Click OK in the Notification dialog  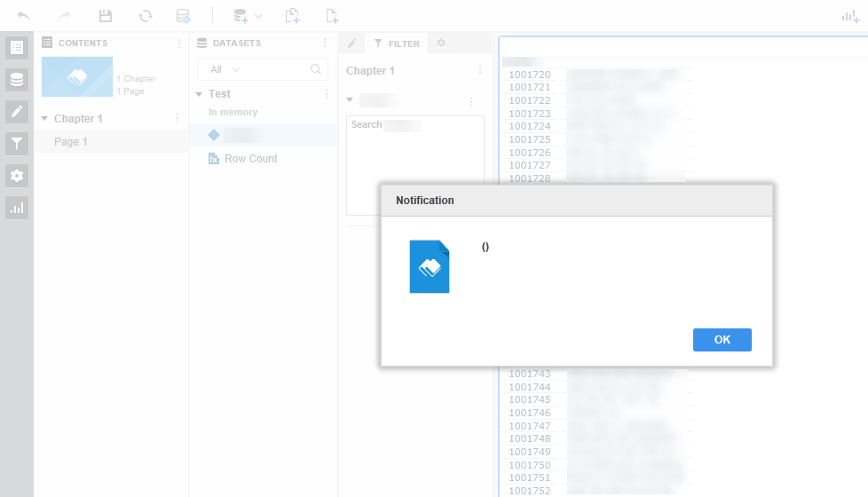point(722,340)
